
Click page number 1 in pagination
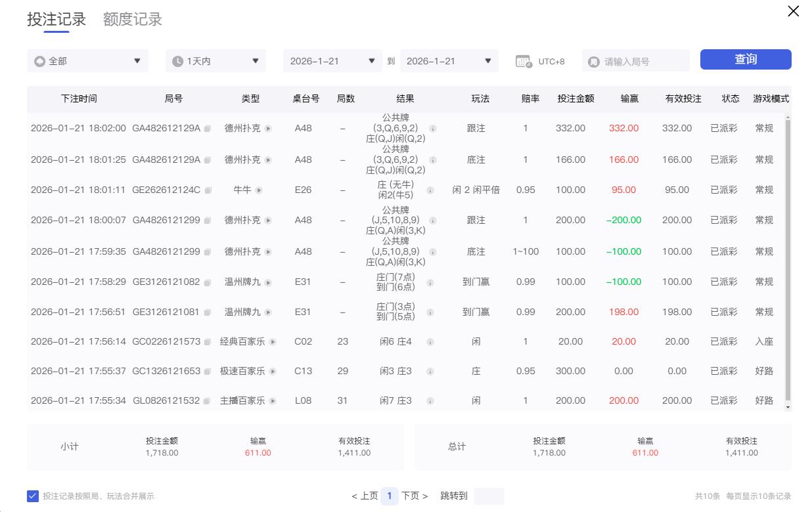point(390,496)
